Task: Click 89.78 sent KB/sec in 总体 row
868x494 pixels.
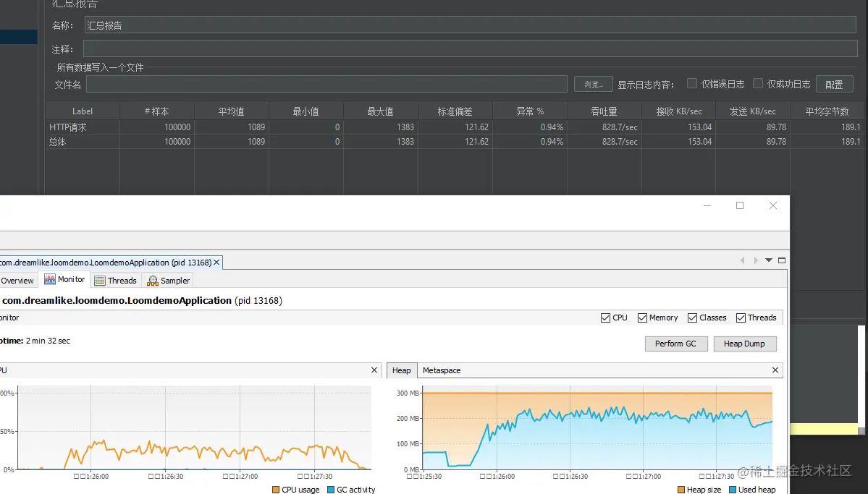Action: tap(776, 142)
